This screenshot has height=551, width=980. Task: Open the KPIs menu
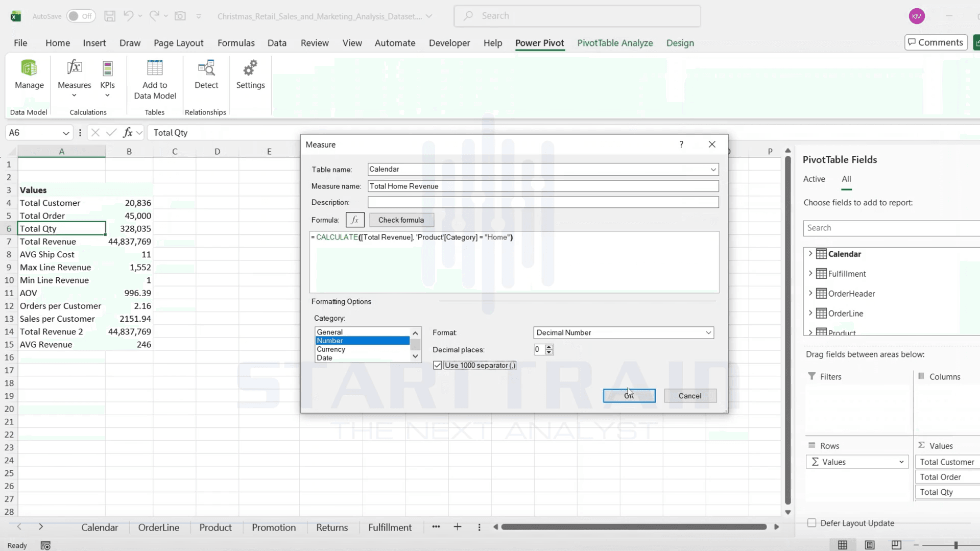[x=107, y=79]
